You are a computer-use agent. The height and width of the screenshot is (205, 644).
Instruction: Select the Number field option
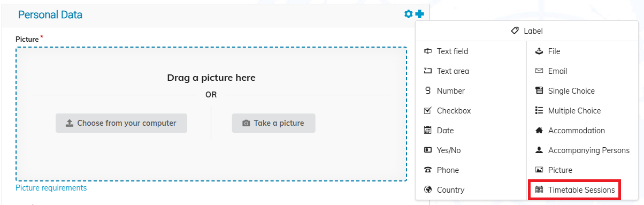[x=471, y=91]
